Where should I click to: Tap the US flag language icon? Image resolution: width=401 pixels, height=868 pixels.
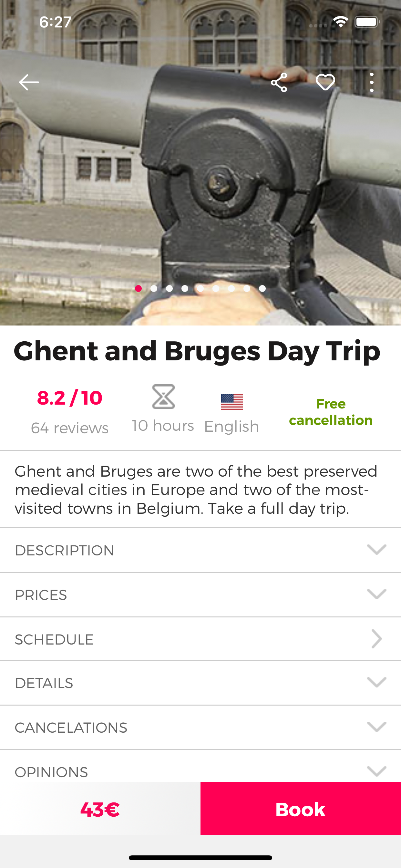232,402
